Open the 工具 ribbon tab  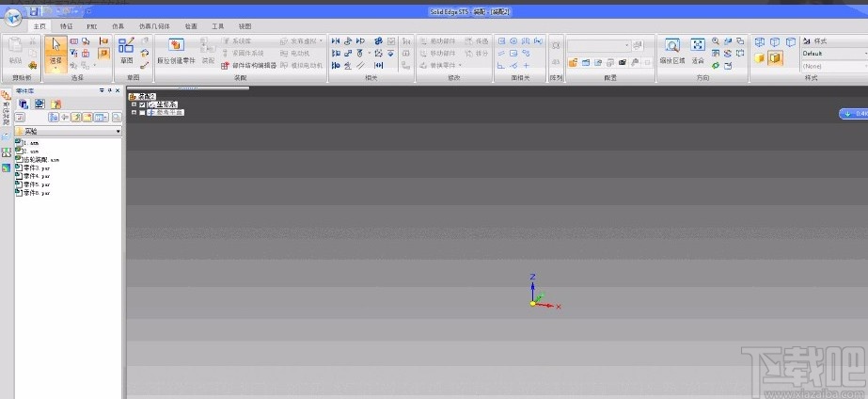[218, 26]
